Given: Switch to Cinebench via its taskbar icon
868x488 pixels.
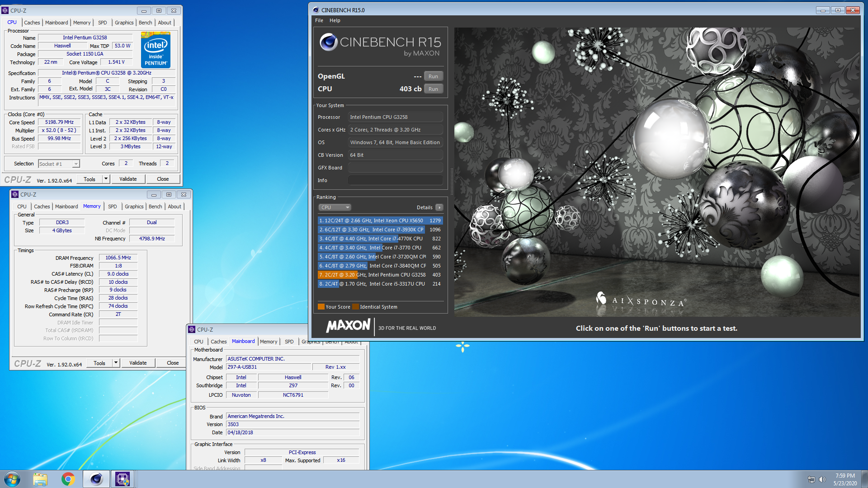Looking at the screenshot, I should pos(96,479).
